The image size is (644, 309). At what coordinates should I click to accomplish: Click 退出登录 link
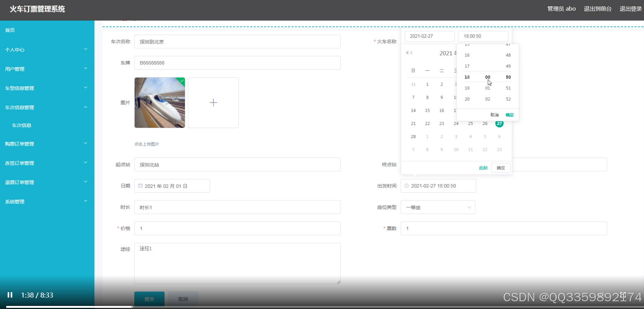pos(631,9)
